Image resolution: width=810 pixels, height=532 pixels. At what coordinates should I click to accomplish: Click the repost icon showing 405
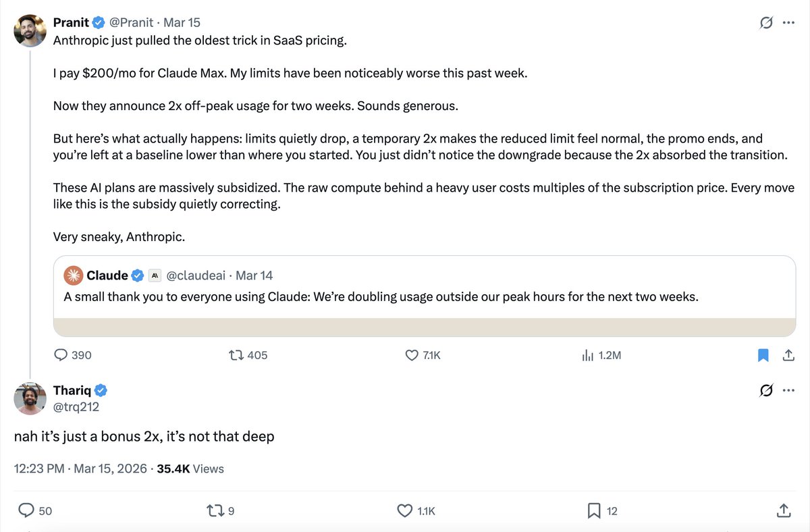235,354
